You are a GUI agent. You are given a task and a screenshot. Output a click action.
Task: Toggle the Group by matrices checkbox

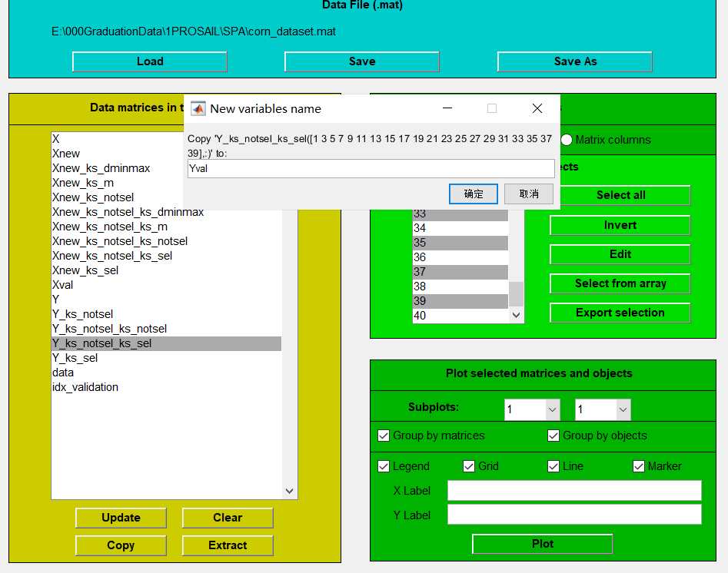point(384,436)
